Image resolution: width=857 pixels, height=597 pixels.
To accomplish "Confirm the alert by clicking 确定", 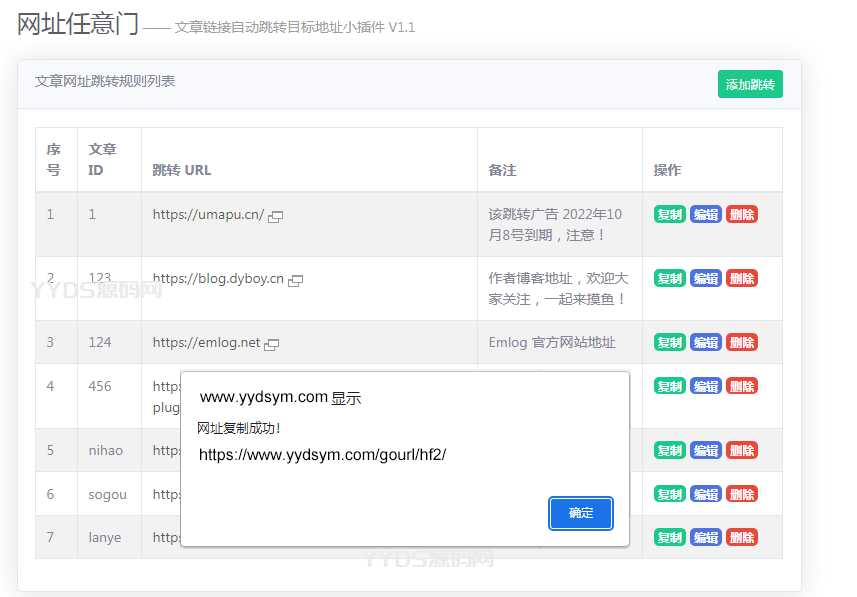I will point(580,513).
